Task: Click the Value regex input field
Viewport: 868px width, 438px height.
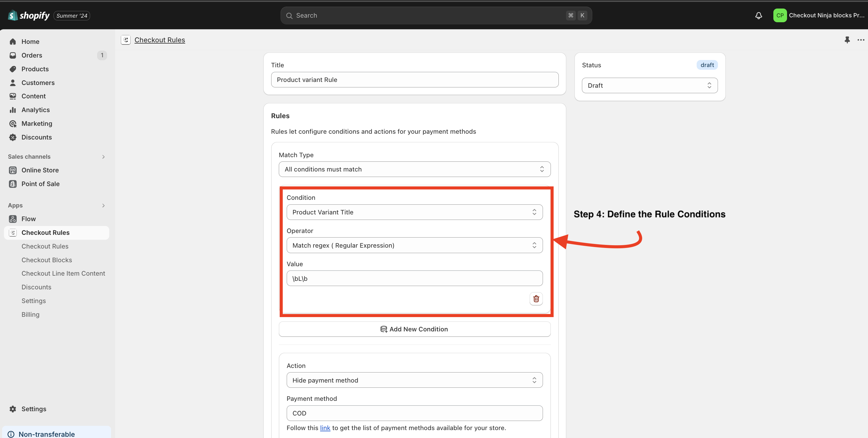Action: coord(415,278)
